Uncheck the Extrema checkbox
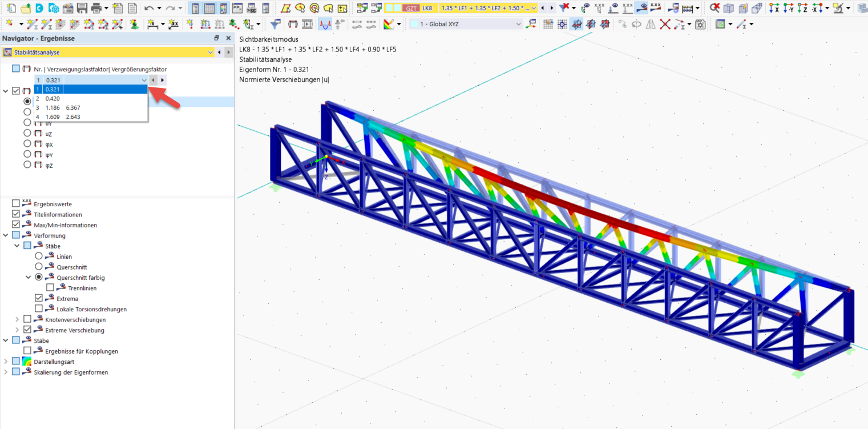 (39, 298)
